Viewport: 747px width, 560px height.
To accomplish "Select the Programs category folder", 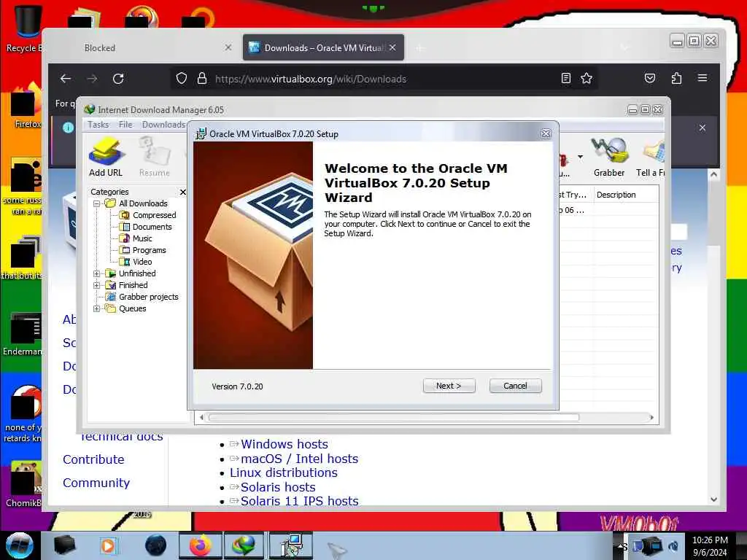I will 149,250.
